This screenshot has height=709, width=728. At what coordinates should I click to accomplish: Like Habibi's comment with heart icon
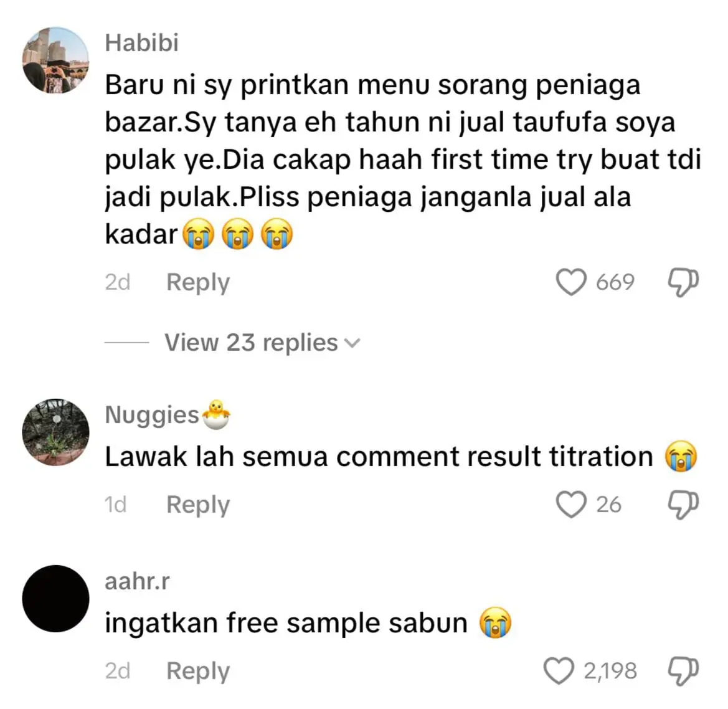coord(571,282)
